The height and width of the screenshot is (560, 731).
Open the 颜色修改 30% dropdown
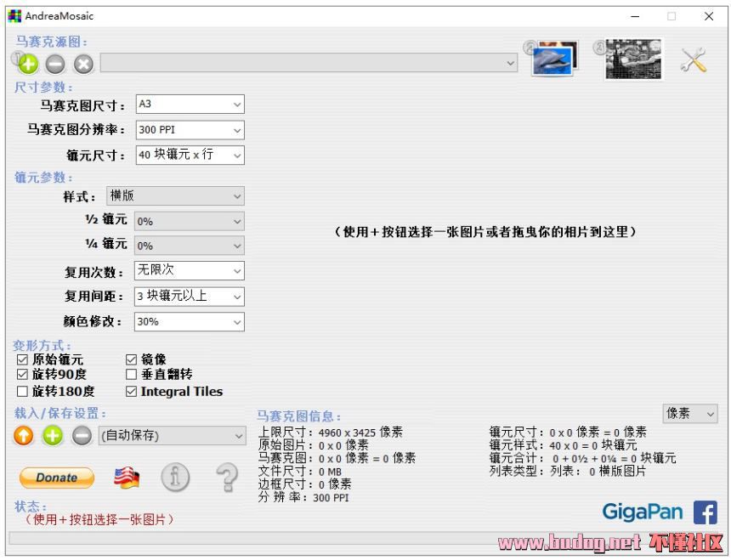coord(190,322)
